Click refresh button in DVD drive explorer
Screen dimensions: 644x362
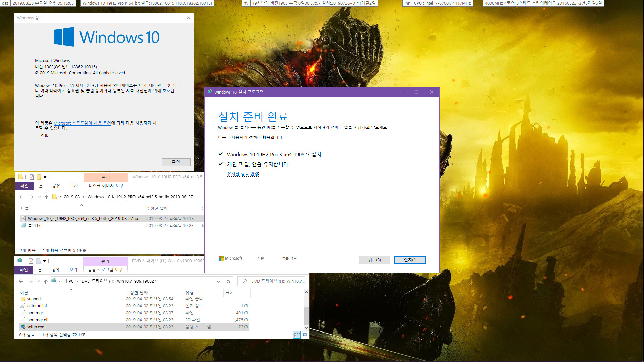228,281
